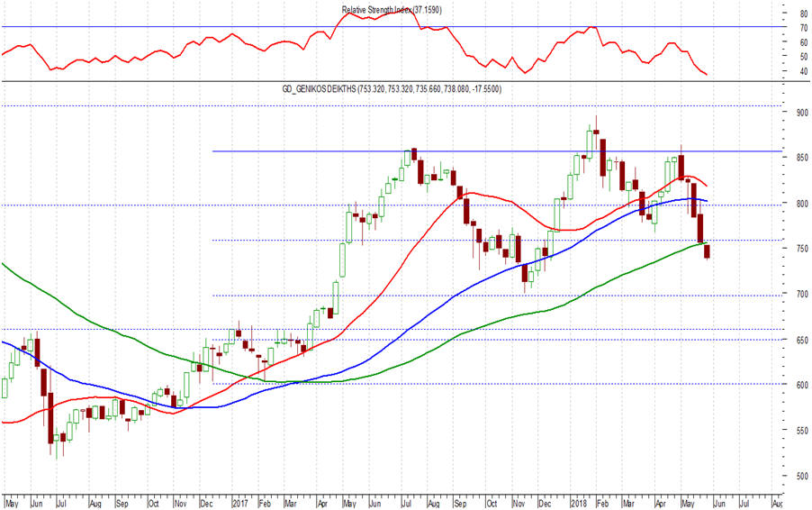The width and height of the screenshot is (812, 510).
Task: Click the GD_GENIKOS DEIKTHS chart title
Action: [x=392, y=89]
